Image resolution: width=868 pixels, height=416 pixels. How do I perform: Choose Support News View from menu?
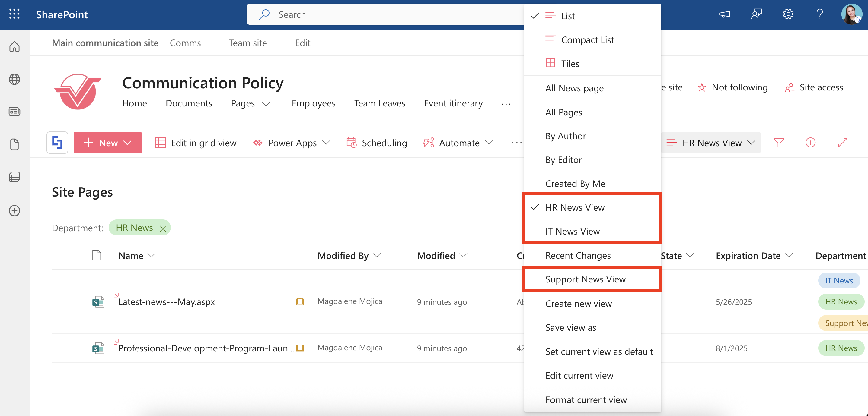pos(585,279)
